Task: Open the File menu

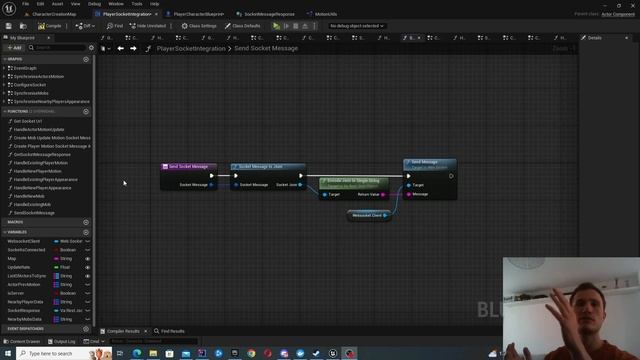Action: (x=25, y=4)
